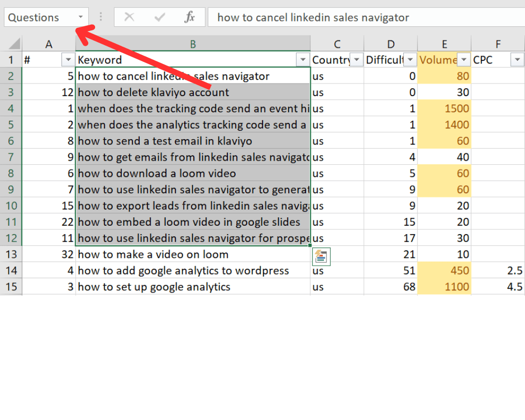
Task: Select column E header
Action: [x=444, y=44]
